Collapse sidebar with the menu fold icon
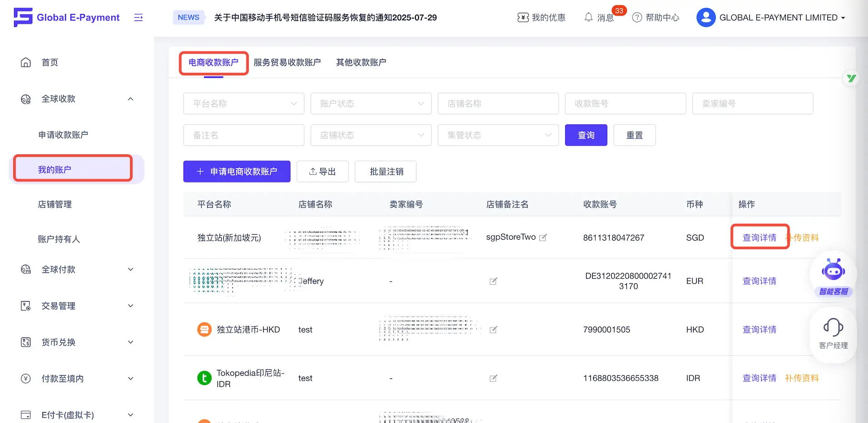 [x=139, y=17]
